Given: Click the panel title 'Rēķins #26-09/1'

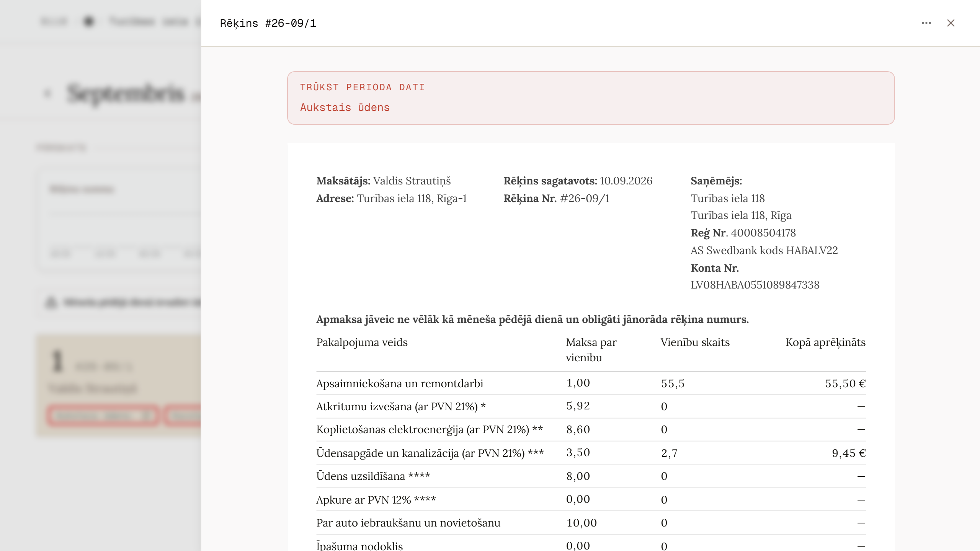Looking at the screenshot, I should pyautogui.click(x=268, y=23).
